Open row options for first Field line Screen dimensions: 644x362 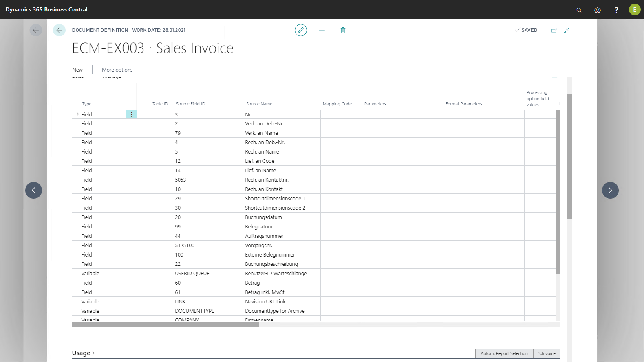131,114
